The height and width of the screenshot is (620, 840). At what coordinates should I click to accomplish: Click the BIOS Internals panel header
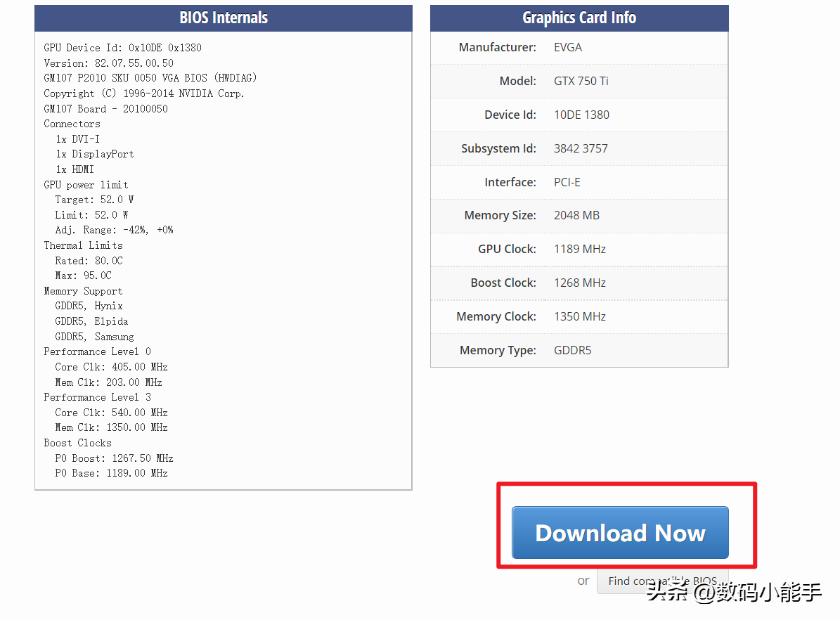tap(224, 18)
